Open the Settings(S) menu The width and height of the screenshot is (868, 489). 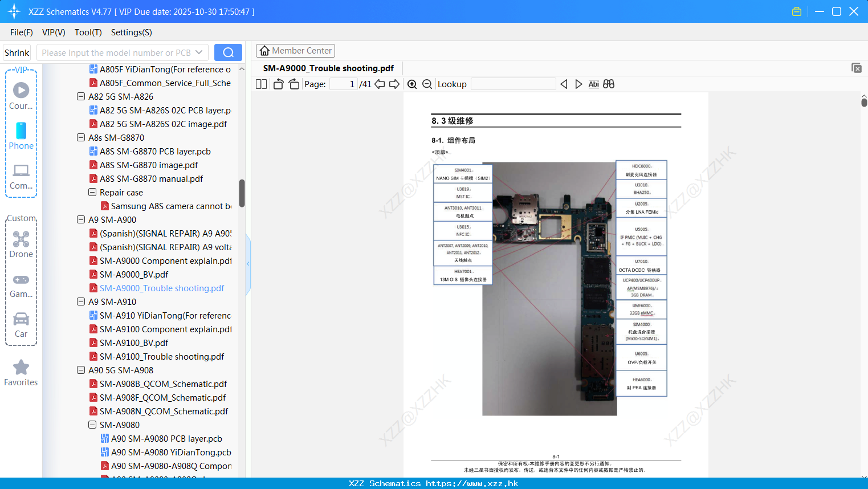(132, 32)
